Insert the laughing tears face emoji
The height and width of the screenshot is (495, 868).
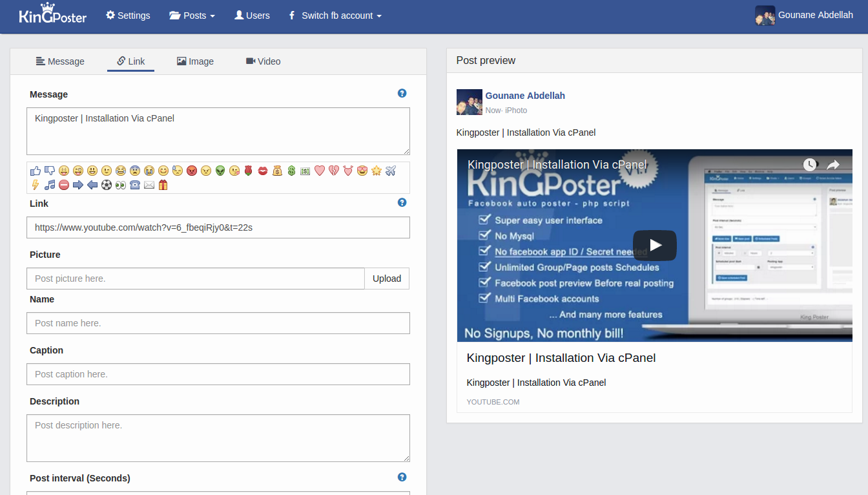[121, 171]
